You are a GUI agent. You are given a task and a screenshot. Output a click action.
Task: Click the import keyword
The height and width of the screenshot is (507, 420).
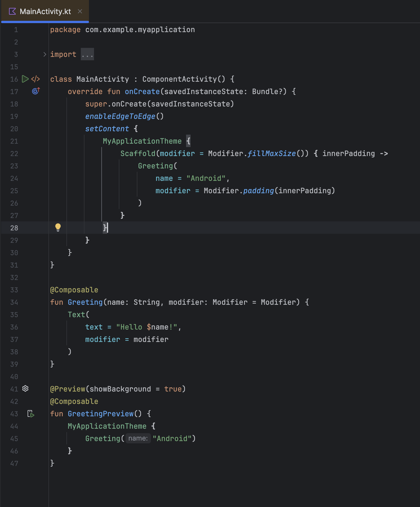[63, 54]
